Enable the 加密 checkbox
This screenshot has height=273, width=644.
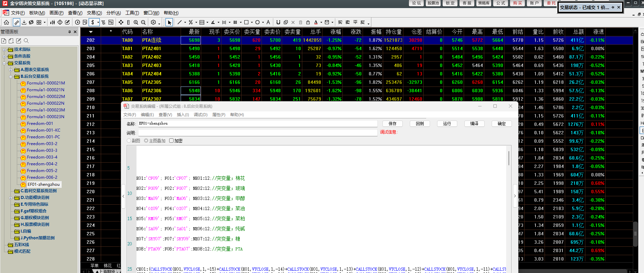172,141
